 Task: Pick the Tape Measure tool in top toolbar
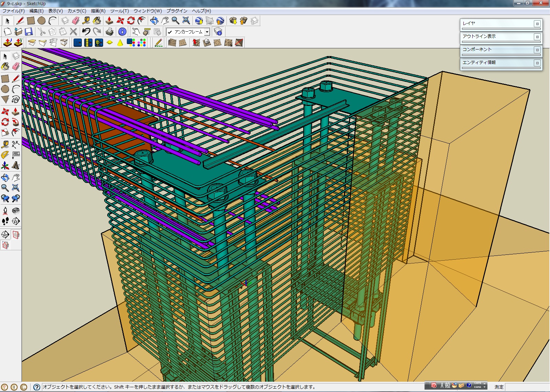[86, 21]
